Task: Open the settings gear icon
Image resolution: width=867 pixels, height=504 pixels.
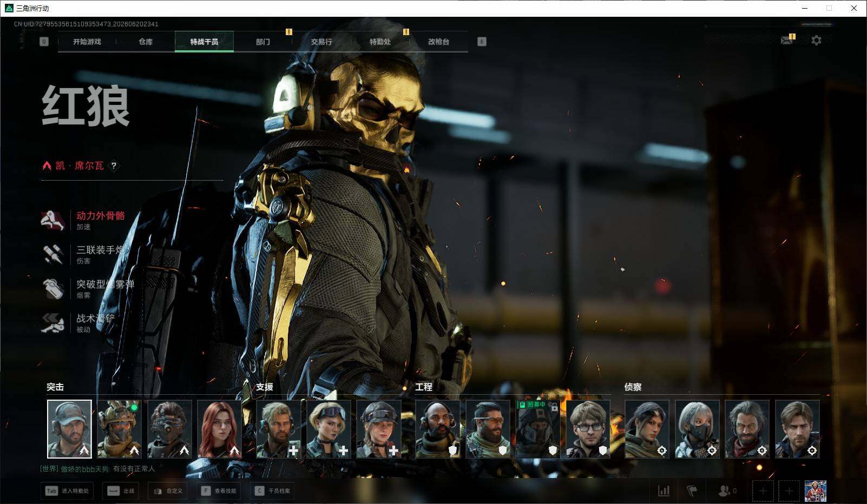Action: pyautogui.click(x=816, y=41)
